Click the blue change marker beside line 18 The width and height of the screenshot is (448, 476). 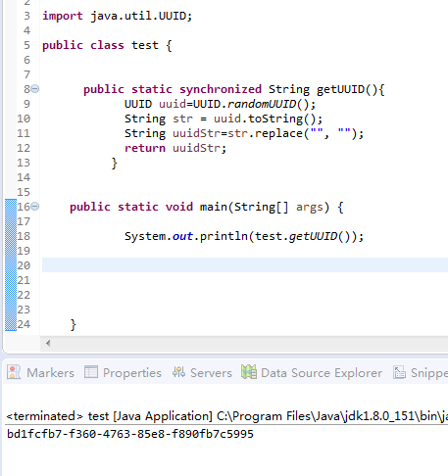(x=11, y=236)
